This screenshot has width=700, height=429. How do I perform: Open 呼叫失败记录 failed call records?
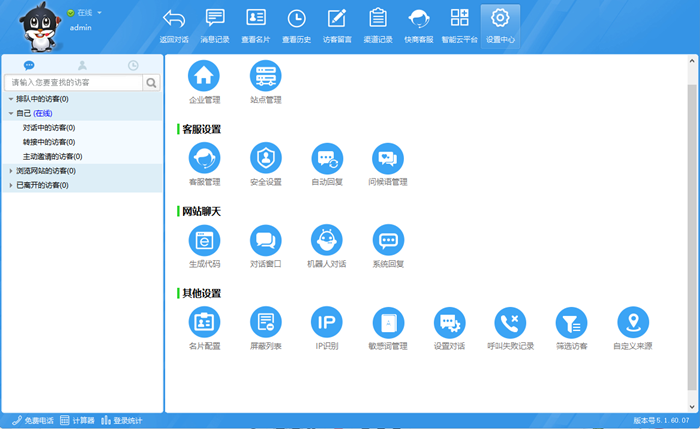coord(511,322)
